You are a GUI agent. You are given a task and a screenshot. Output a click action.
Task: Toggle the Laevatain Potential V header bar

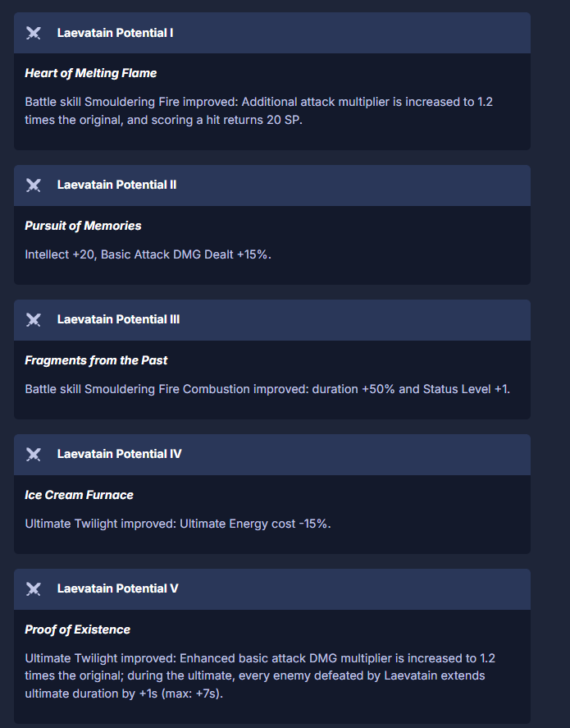[272, 589]
